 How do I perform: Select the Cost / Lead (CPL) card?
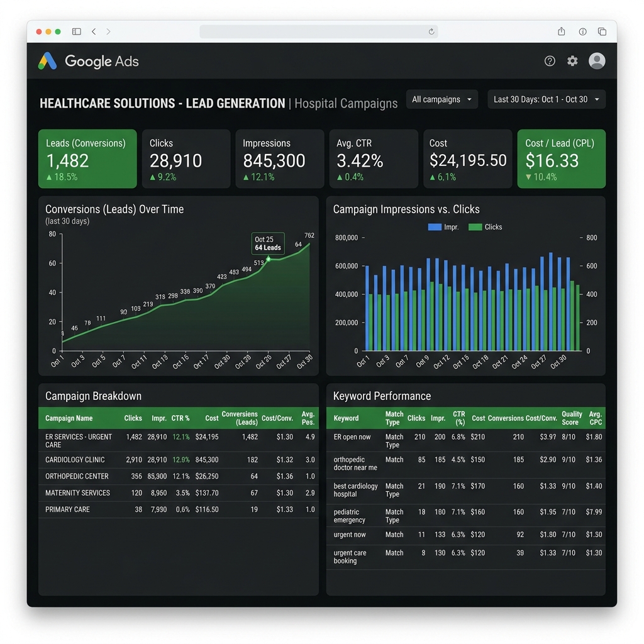pyautogui.click(x=562, y=159)
